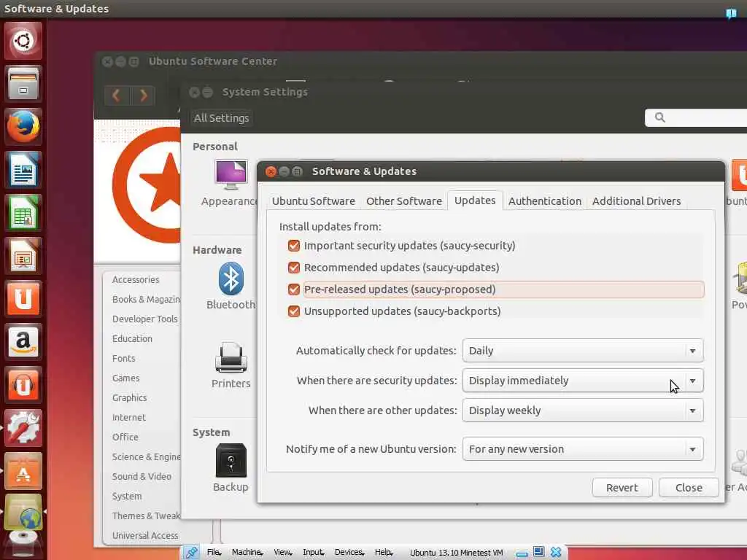747x560 pixels.
Task: Open the VM Help menu
Action: pyautogui.click(x=384, y=553)
